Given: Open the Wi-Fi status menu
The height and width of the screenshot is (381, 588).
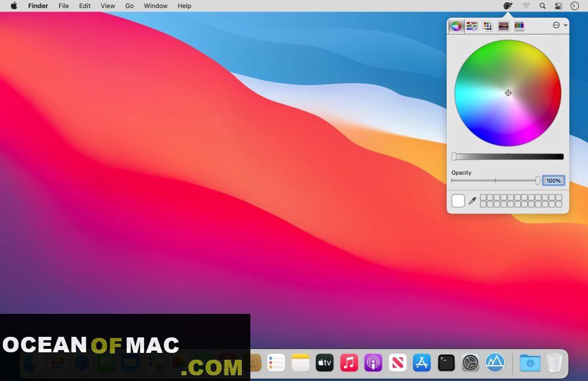Looking at the screenshot, I should (x=526, y=6).
